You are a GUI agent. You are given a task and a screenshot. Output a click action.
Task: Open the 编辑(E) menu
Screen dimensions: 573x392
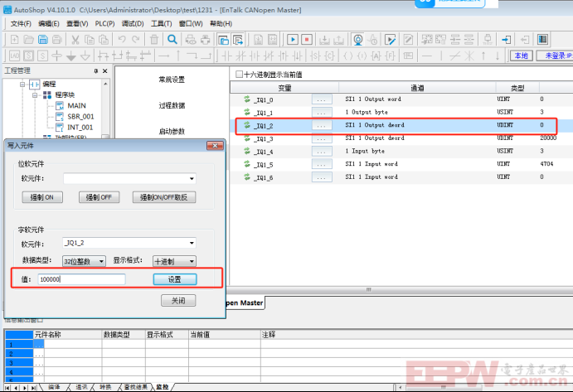tap(49, 24)
